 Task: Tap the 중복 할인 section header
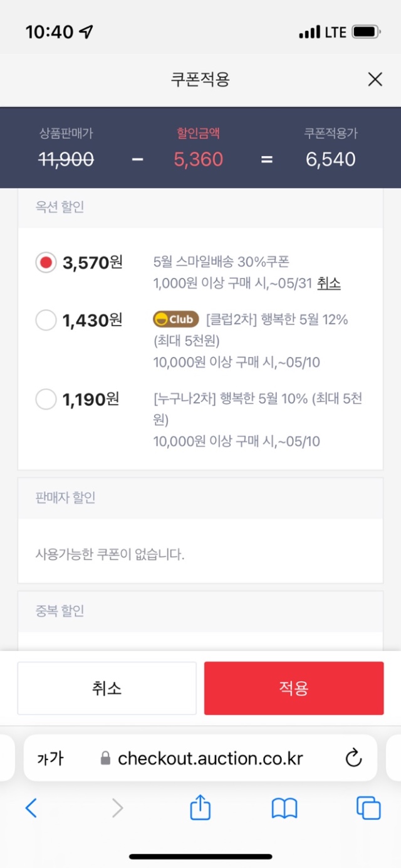pyautogui.click(x=200, y=611)
